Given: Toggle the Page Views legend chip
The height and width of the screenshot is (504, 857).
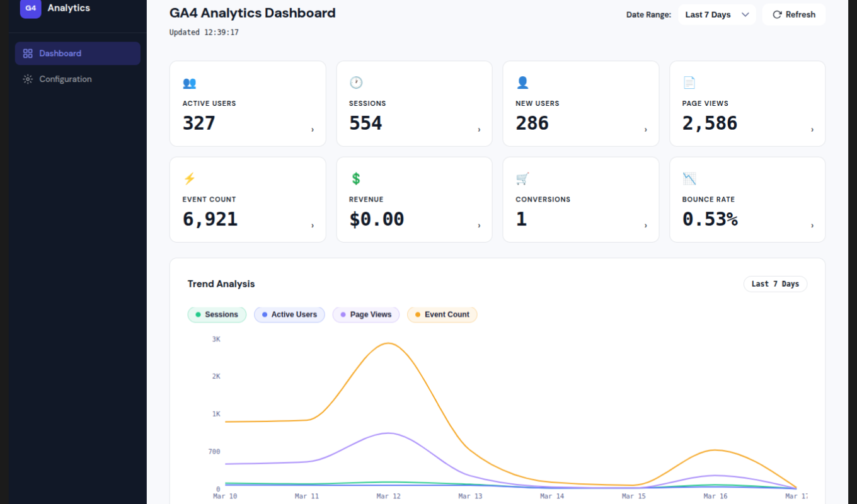Looking at the screenshot, I should click(x=365, y=314).
